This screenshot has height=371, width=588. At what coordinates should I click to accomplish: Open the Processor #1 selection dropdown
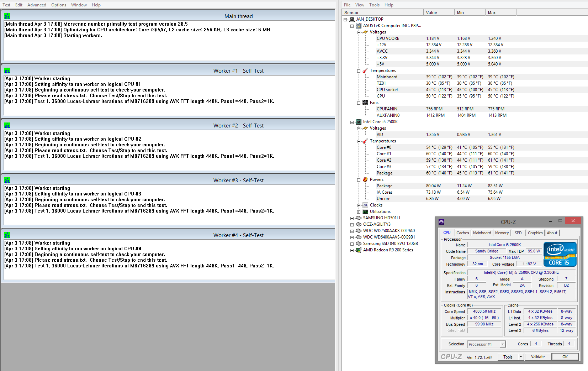coord(503,344)
